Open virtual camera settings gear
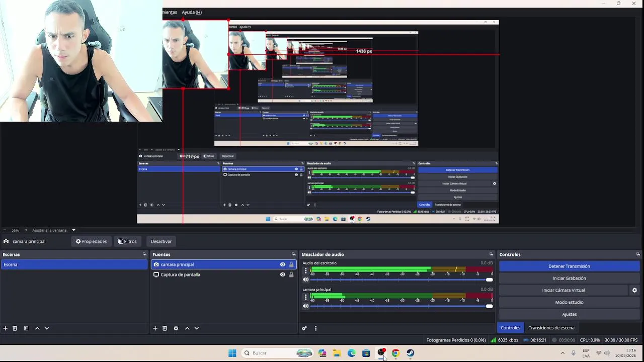644x362 pixels. point(634,290)
